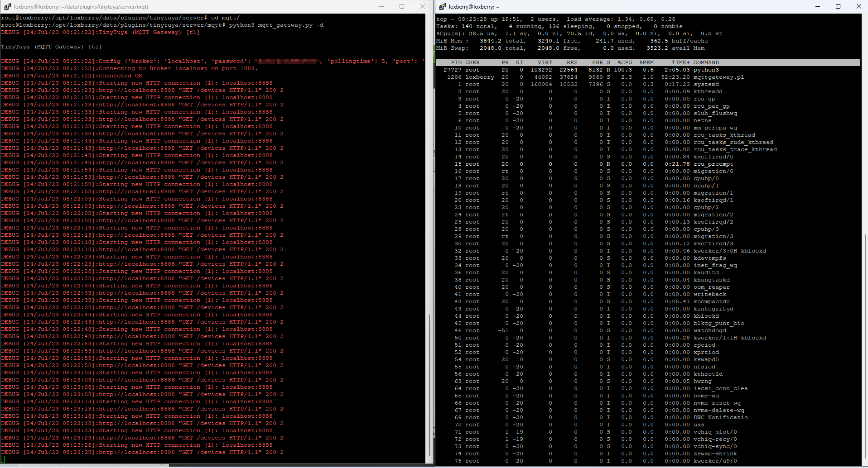This screenshot has height=468, width=868.
Task: Click the left window title bar text
Action: coord(81,7)
